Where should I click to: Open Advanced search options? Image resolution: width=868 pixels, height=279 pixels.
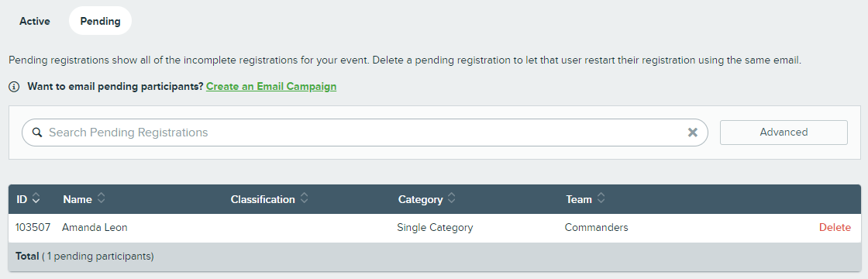coord(784,133)
